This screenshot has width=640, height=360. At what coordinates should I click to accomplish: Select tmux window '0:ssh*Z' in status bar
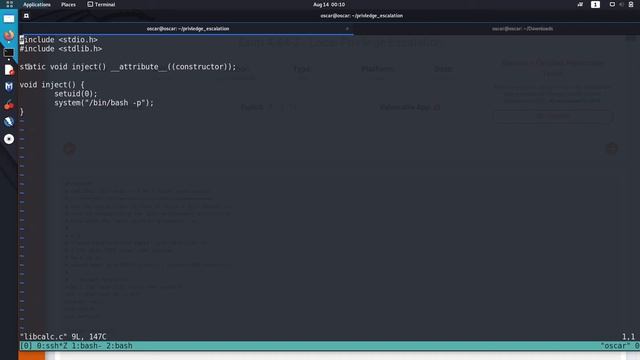tap(52, 346)
